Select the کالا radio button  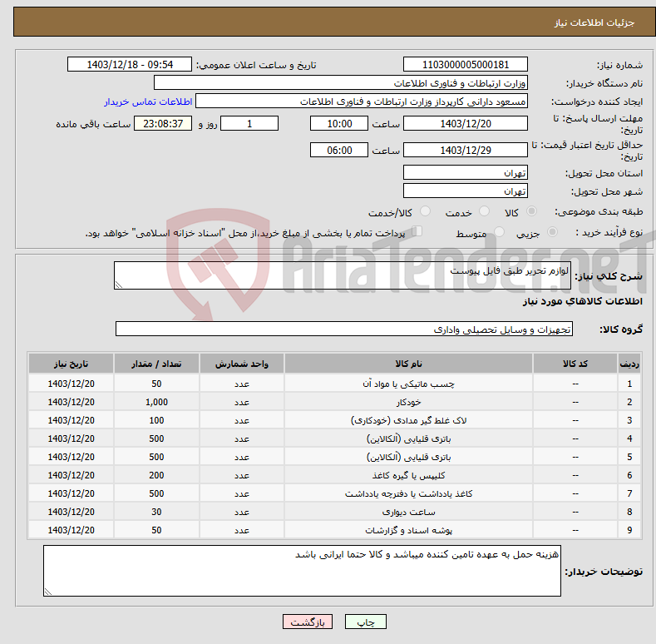tap(532, 211)
